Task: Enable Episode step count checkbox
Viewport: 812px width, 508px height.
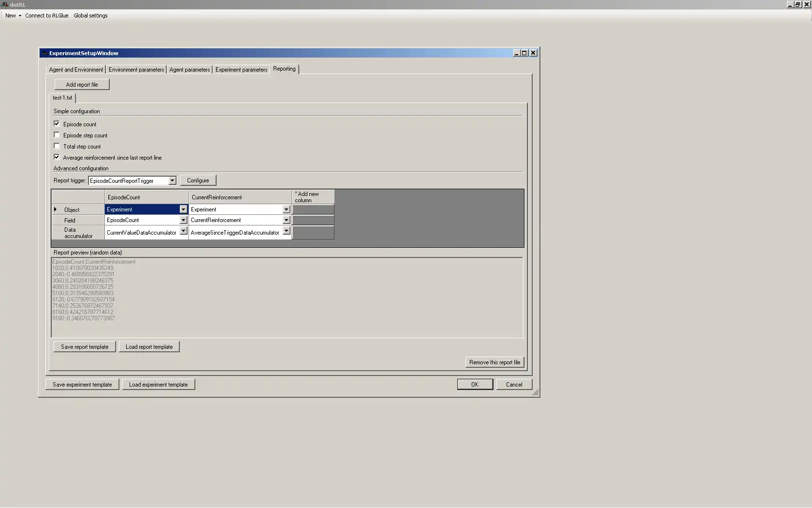Action: 57,135
